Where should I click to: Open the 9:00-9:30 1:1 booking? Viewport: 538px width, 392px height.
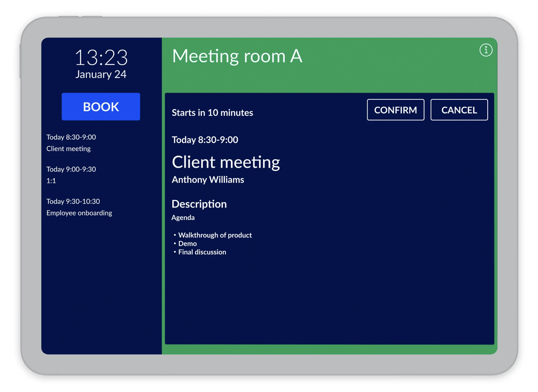[x=71, y=175]
